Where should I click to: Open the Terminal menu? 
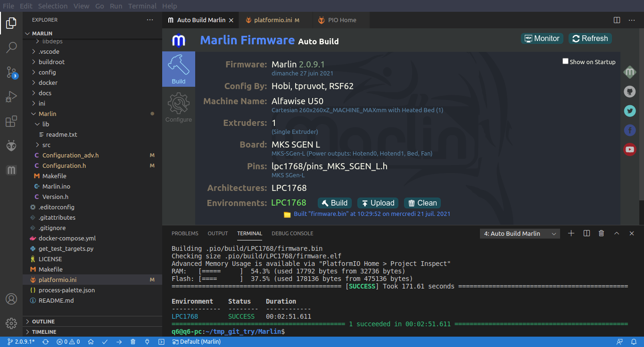coord(142,6)
